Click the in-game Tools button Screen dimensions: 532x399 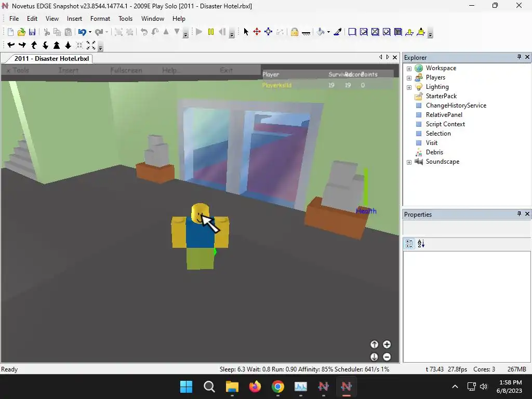pyautogui.click(x=18, y=70)
